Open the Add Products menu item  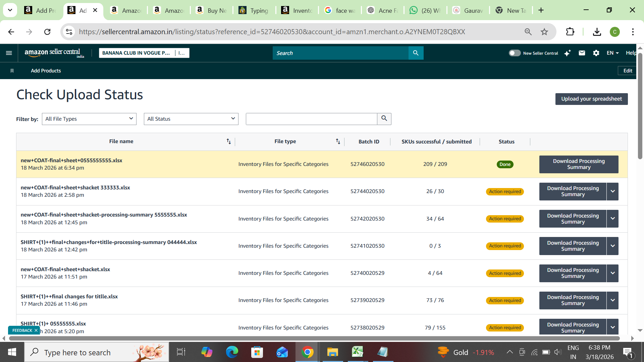pos(46,71)
